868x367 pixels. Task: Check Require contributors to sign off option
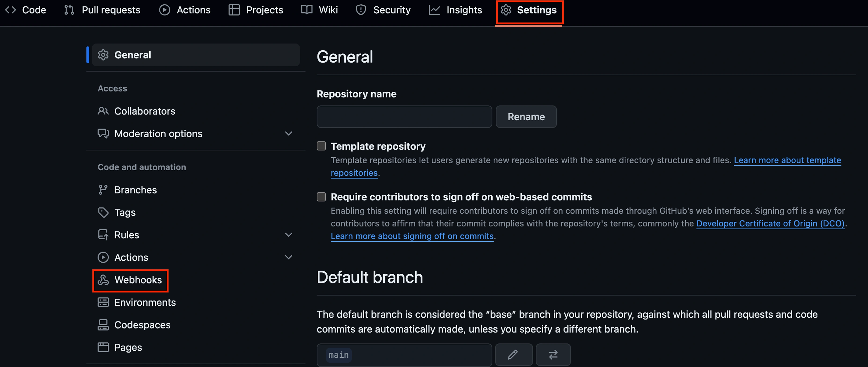tap(321, 197)
